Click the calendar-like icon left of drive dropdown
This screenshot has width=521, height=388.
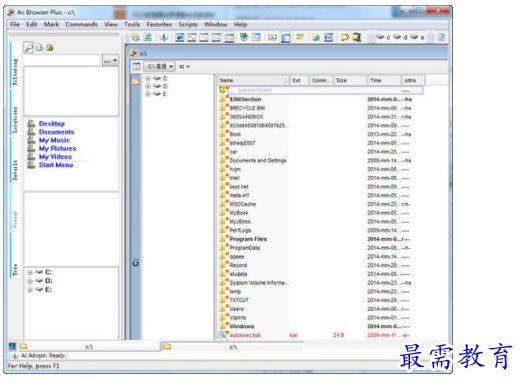coord(136,67)
